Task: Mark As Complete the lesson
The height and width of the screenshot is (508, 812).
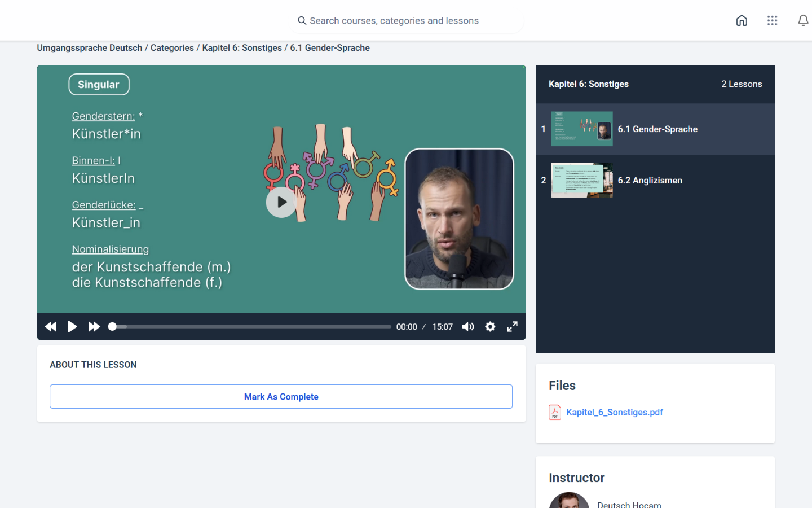Action: pyautogui.click(x=281, y=397)
